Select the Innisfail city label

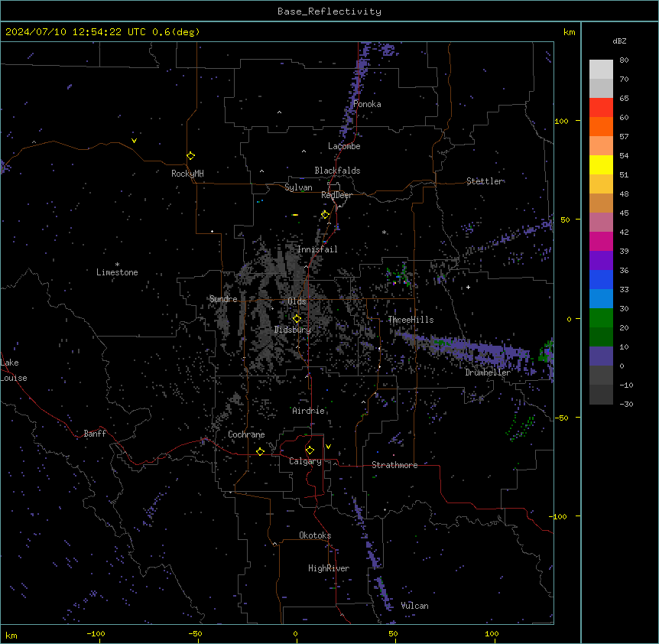(317, 249)
